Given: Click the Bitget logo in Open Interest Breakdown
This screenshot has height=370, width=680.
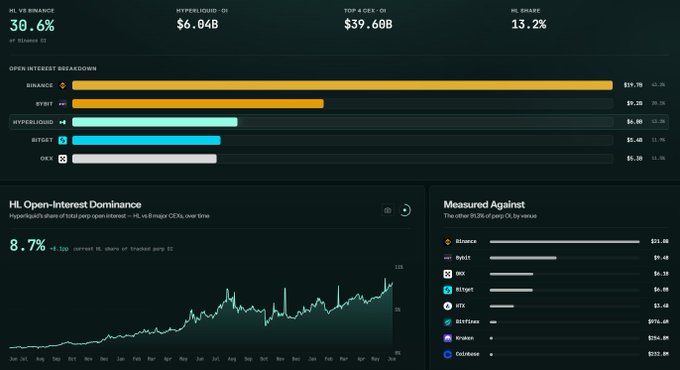Looking at the screenshot, I should pyautogui.click(x=62, y=140).
